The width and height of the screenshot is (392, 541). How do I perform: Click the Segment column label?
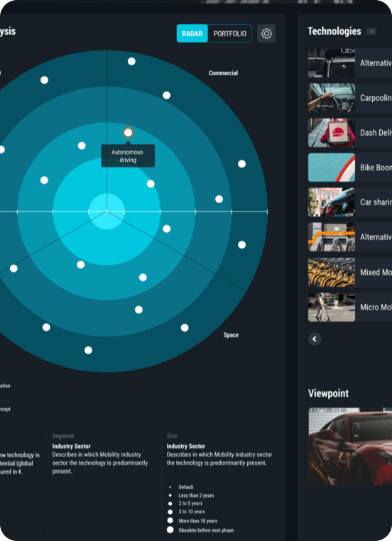pos(63,436)
